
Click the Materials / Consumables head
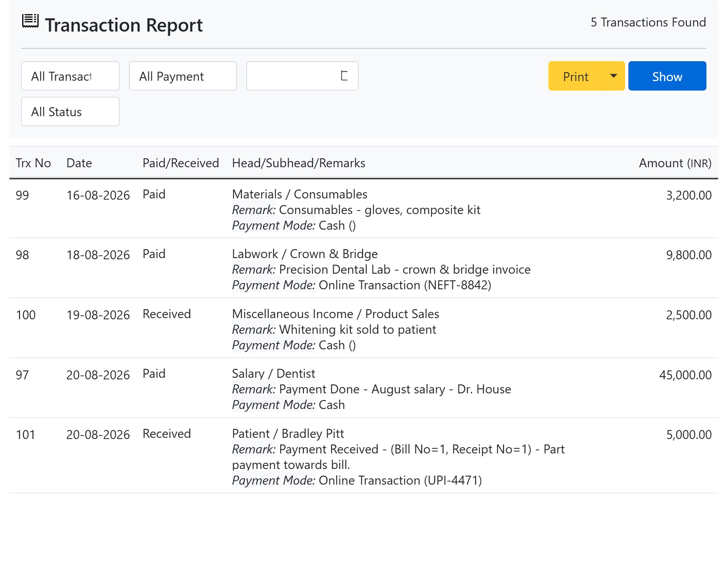[x=300, y=194]
